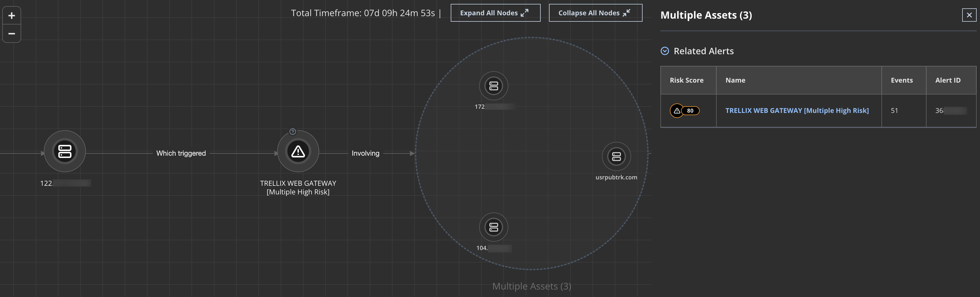
Task: Select the 104 asset node
Action: [x=493, y=227]
